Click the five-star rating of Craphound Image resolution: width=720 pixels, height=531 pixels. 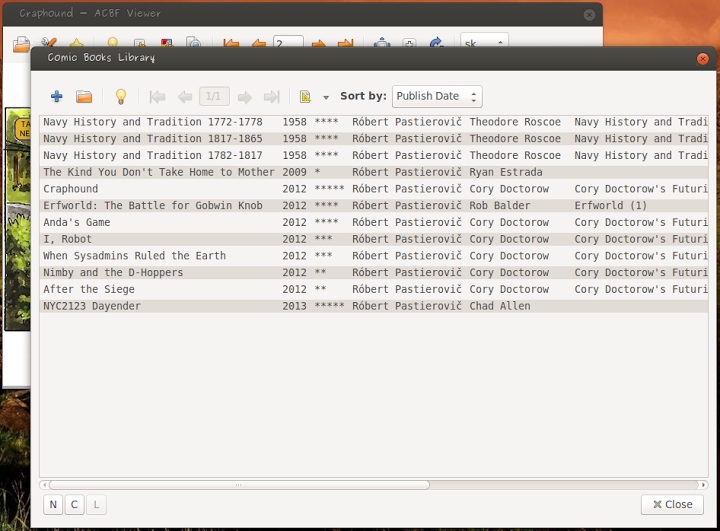tap(329, 188)
